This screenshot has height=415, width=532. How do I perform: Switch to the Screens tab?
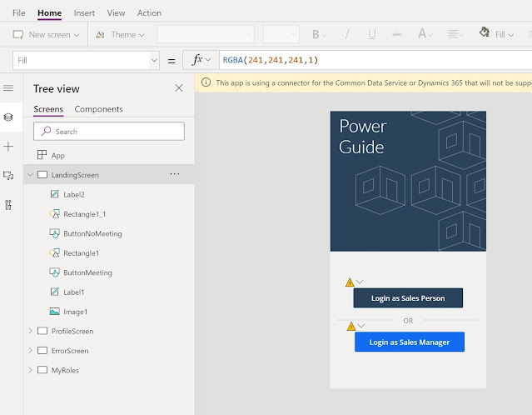pyautogui.click(x=48, y=109)
